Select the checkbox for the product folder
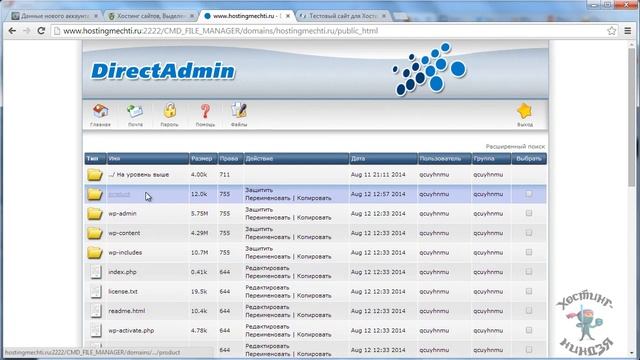 [x=529, y=194]
